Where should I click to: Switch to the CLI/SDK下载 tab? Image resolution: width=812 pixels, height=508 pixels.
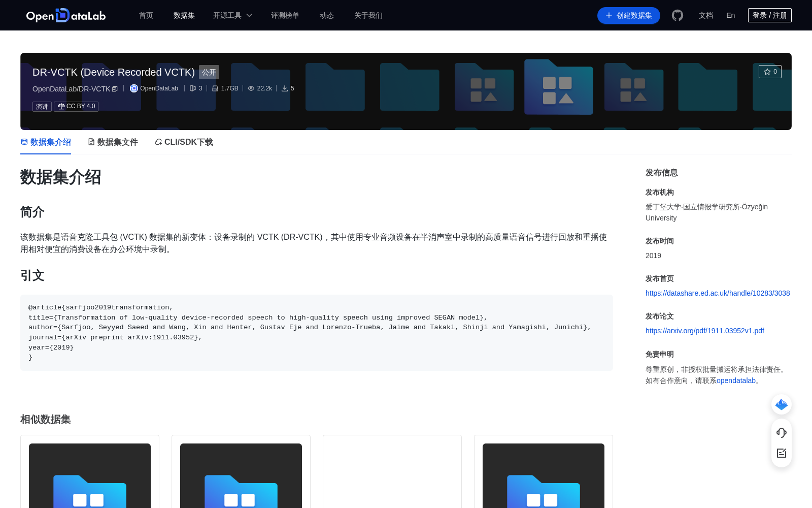click(184, 142)
